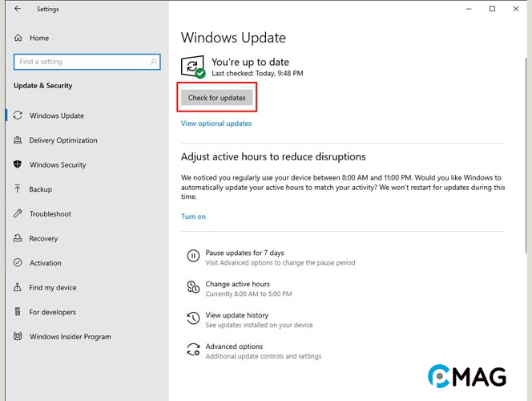
Task: Click the search magnifier icon
Action: pyautogui.click(x=153, y=62)
